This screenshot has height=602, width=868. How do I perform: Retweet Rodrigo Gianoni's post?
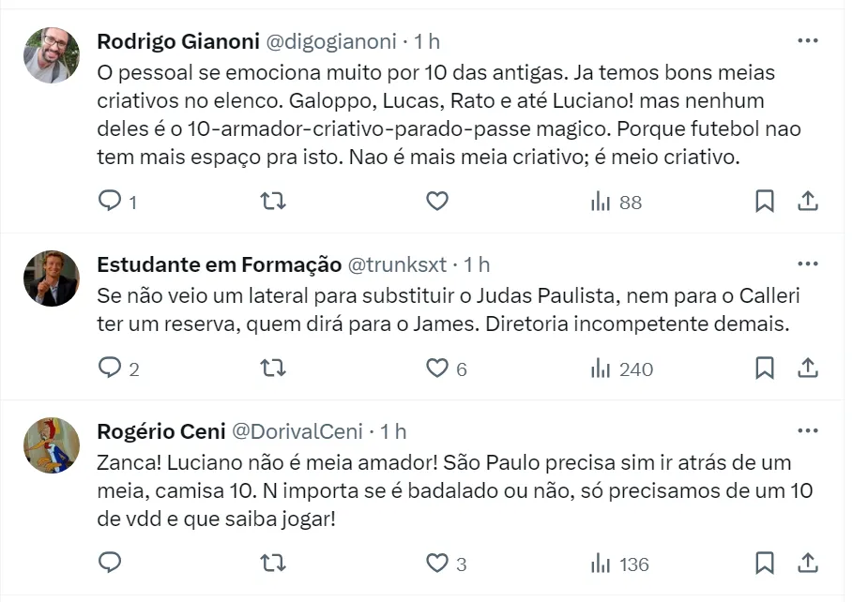point(272,201)
